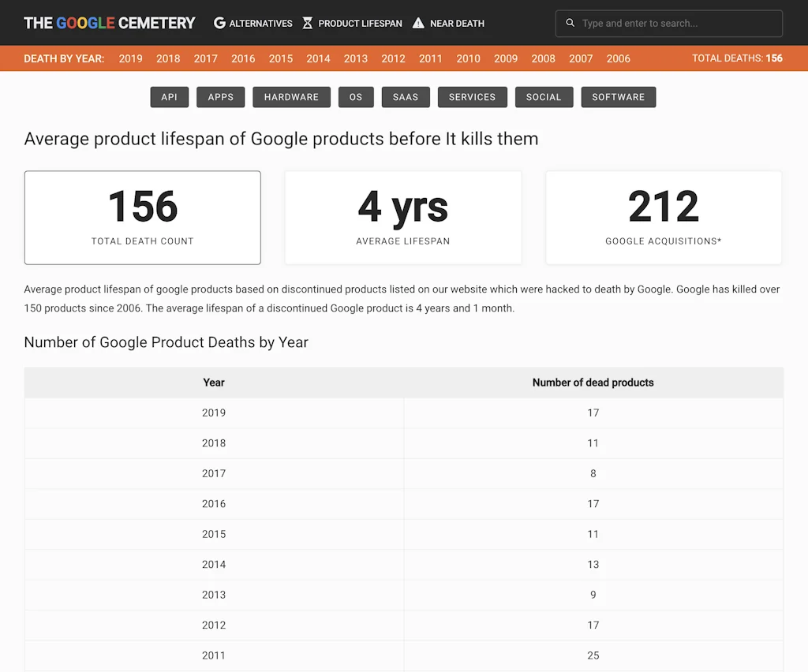This screenshot has height=672, width=808.
Task: Open the 2013 death by year page
Action: pyautogui.click(x=355, y=58)
